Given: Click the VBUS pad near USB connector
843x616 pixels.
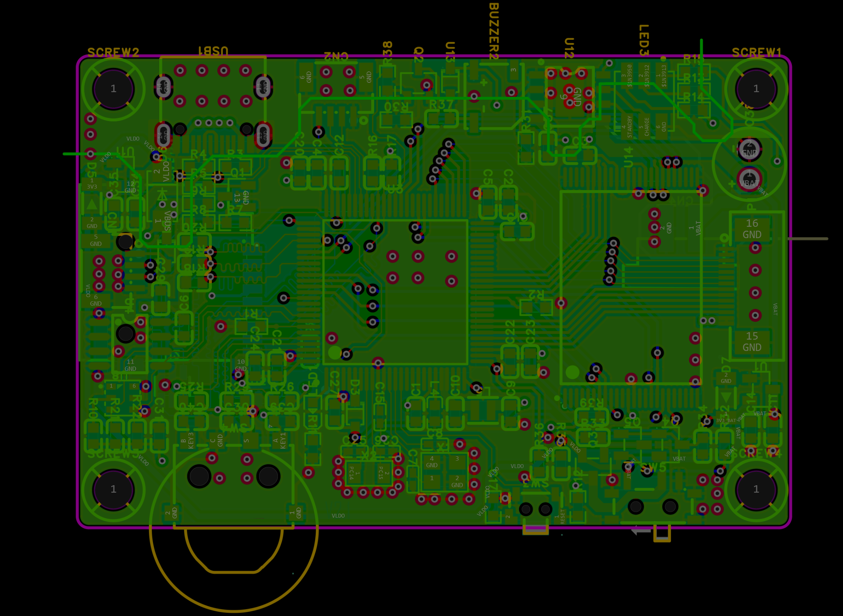Looking at the screenshot, I should [x=163, y=221].
